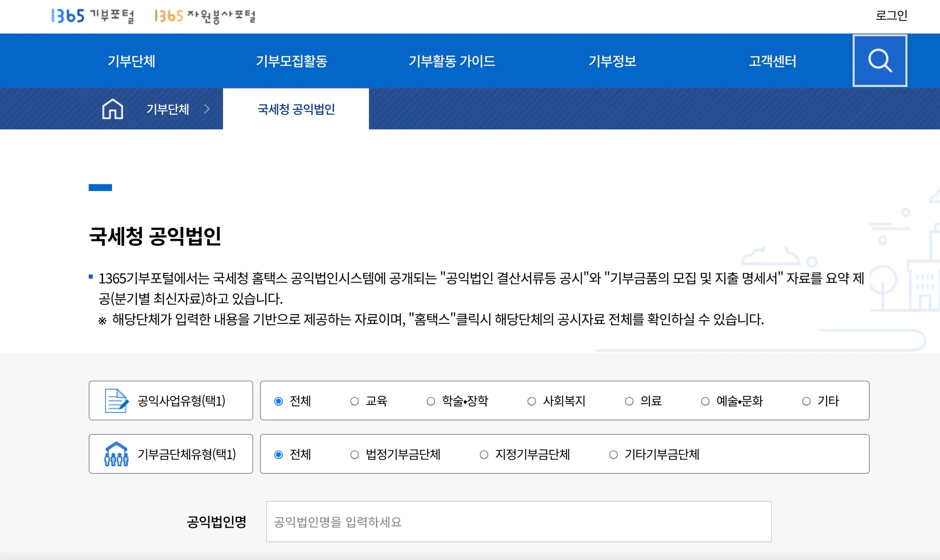This screenshot has width=940, height=560.
Task: Expand the 기부단체 breadcrumb chevron
Action: (x=207, y=109)
